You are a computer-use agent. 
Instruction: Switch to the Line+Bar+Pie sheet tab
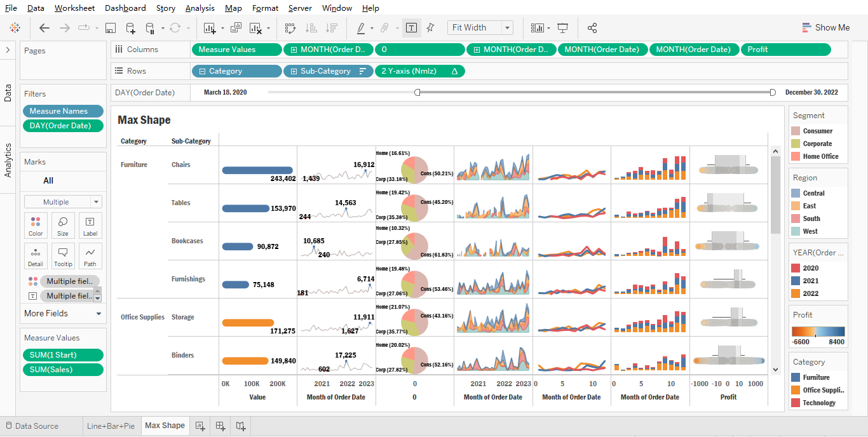[111, 426]
